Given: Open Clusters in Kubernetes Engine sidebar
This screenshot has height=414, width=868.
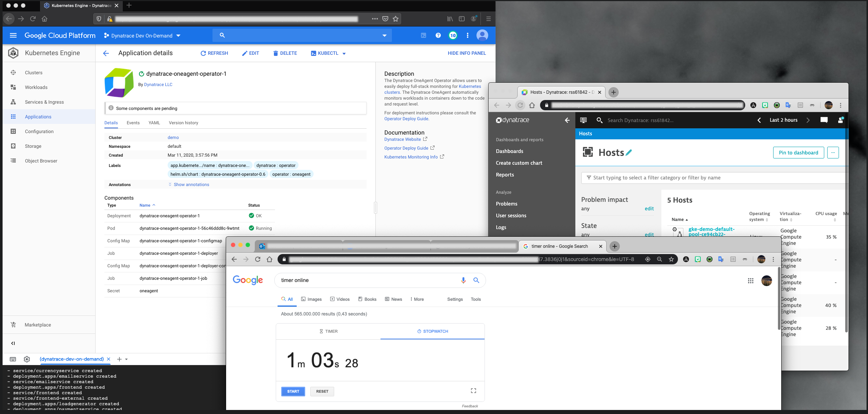Looking at the screenshot, I should [33, 72].
